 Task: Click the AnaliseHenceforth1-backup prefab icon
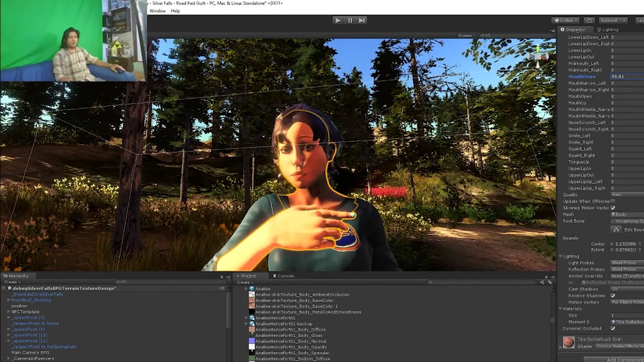252,324
